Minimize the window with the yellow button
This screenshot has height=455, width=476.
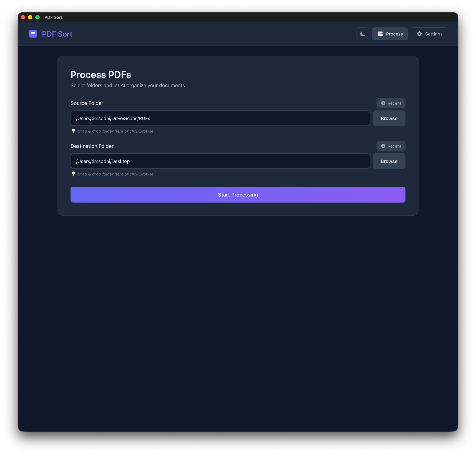pos(30,17)
